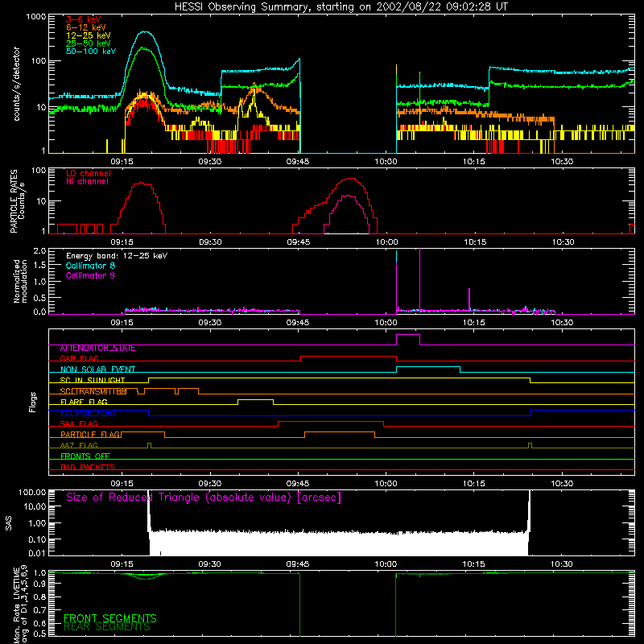
Task: Click the LO channel second peak near 09:54
Action: click(350, 178)
